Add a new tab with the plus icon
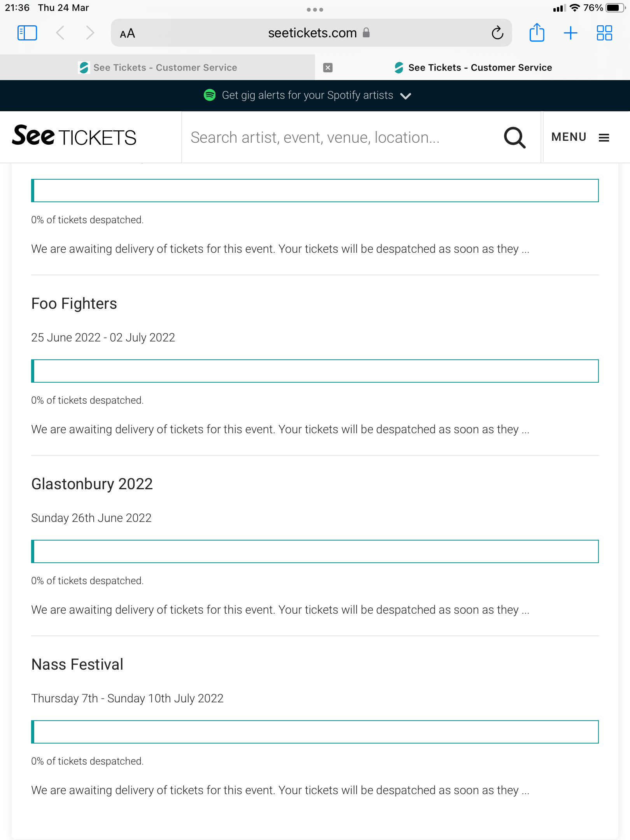This screenshot has width=630, height=840. 570,33
